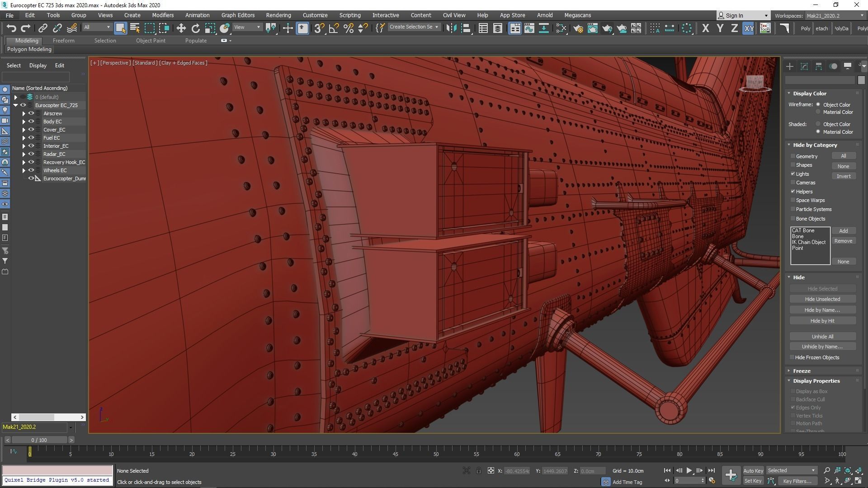Toggle the selection lock padlock icon

478,471
